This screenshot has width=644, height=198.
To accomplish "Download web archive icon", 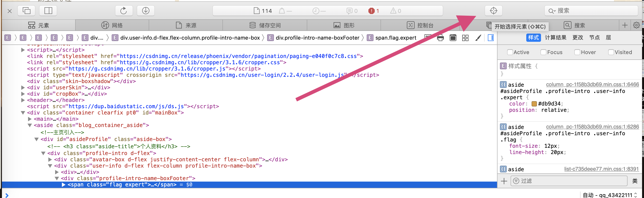I will pos(146,11).
